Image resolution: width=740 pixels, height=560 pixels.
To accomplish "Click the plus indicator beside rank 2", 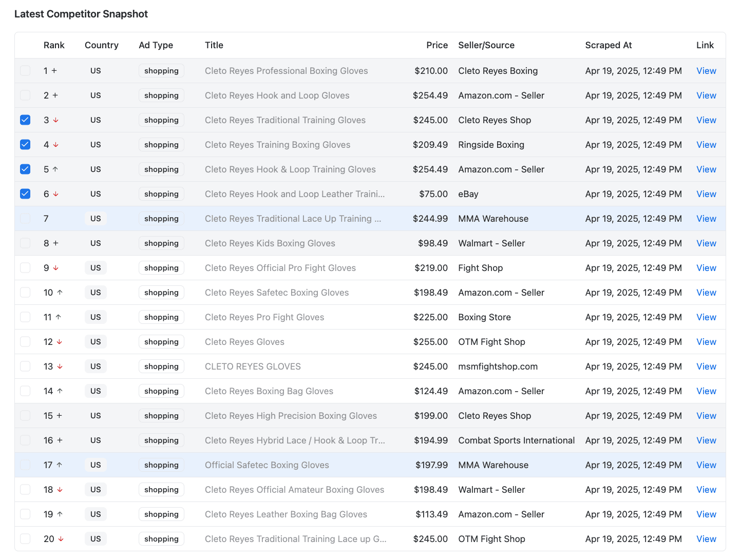I will 55,95.
